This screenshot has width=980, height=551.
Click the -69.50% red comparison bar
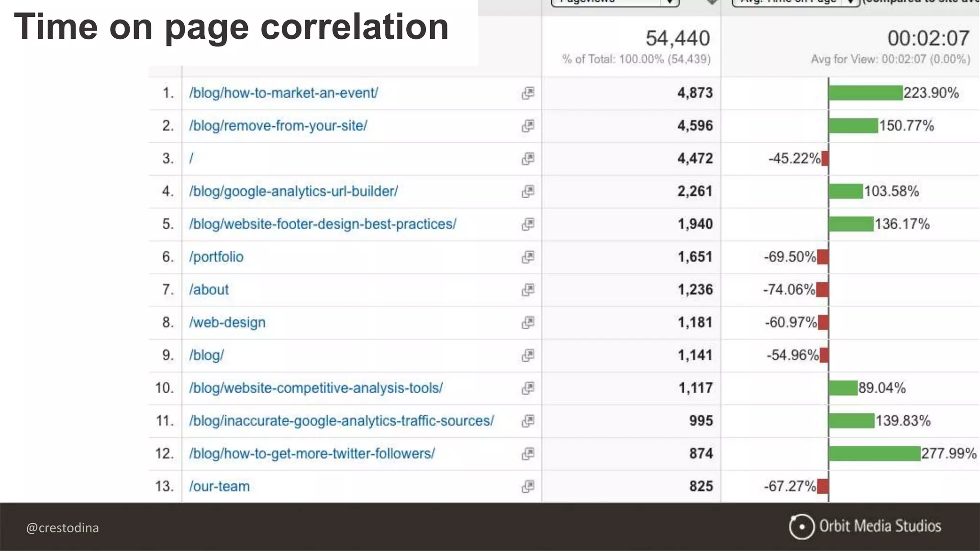823,257
